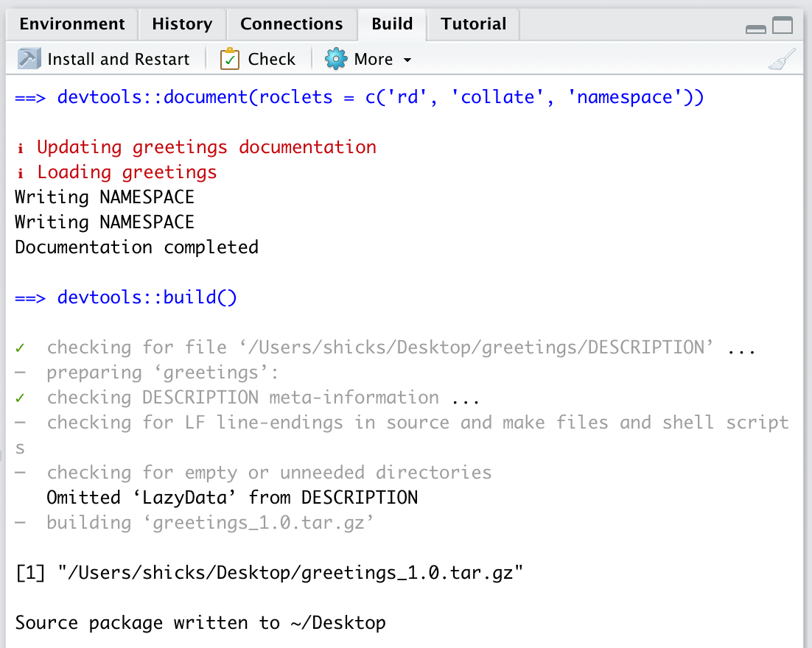
Task: Maximize the Build pane
Action: coord(783,26)
